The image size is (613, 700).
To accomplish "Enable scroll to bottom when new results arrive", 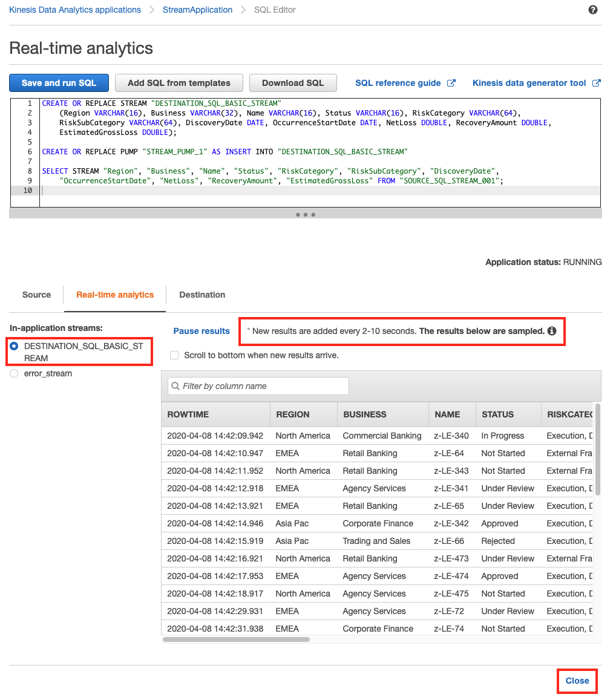I will pyautogui.click(x=174, y=355).
